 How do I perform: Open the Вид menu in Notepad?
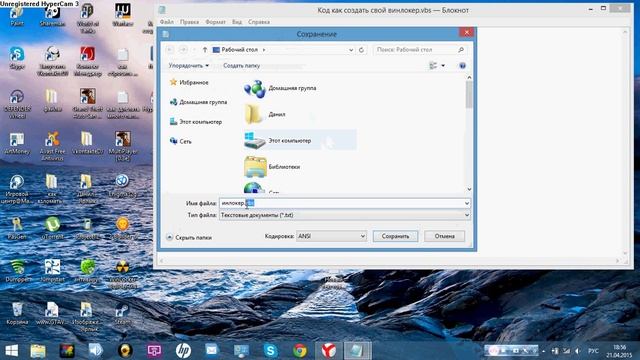pyautogui.click(x=237, y=22)
